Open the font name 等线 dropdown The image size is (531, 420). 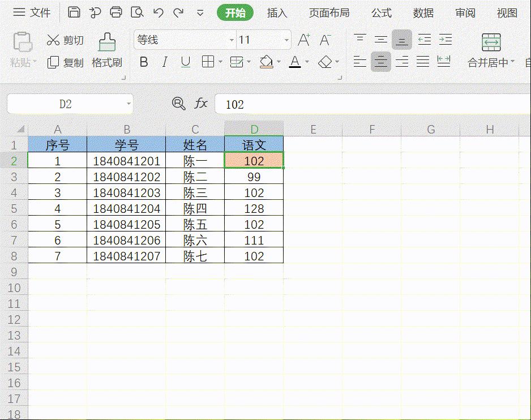[230, 40]
